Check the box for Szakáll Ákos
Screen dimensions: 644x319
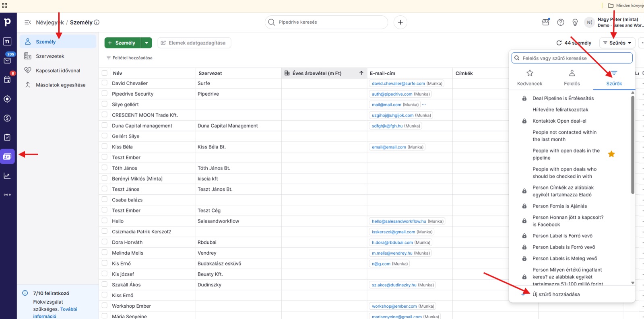[105, 284]
